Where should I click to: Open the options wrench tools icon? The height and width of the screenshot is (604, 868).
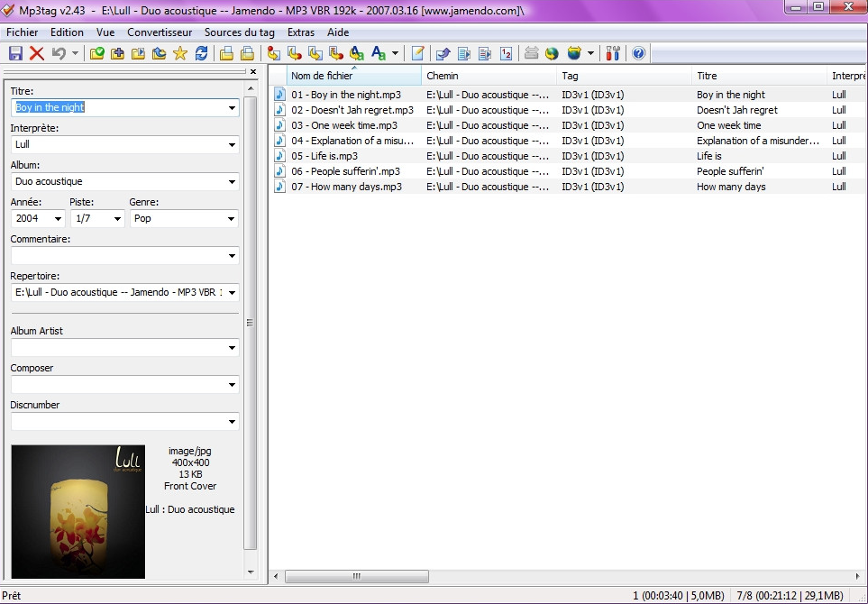point(613,54)
